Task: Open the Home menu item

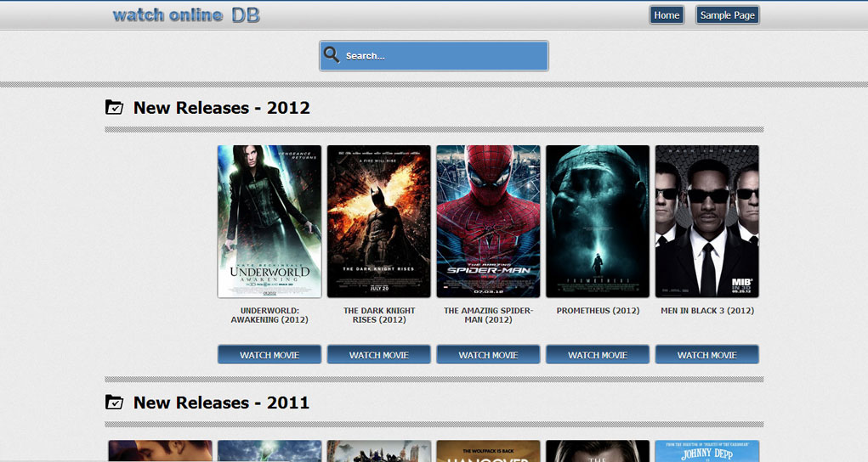Action: click(667, 15)
